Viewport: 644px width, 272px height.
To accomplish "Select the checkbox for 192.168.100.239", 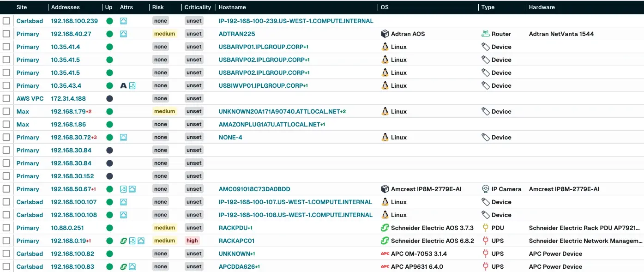I will click(6, 21).
